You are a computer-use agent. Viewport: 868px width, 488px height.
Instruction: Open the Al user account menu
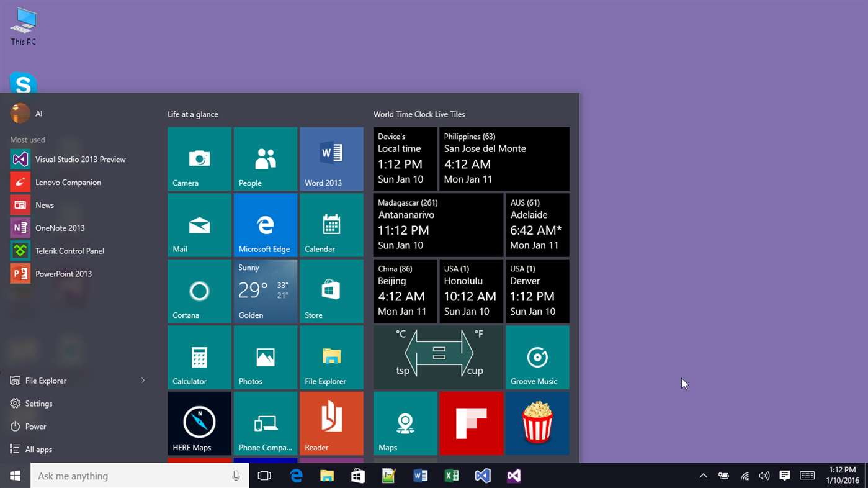tap(27, 114)
